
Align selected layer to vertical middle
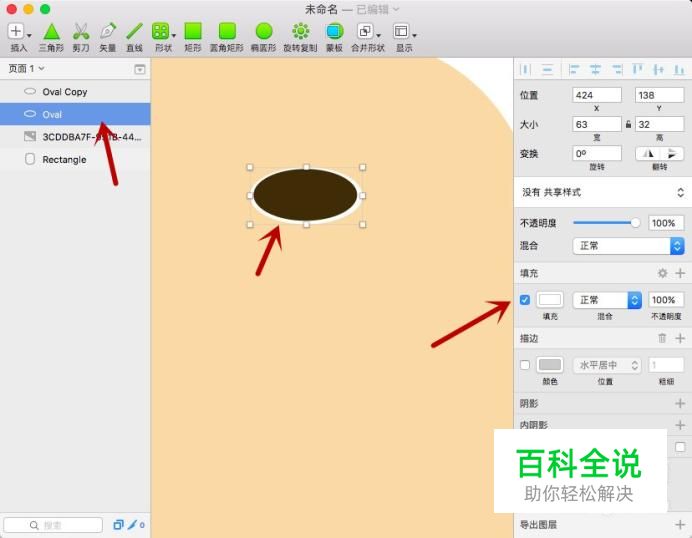point(658,69)
